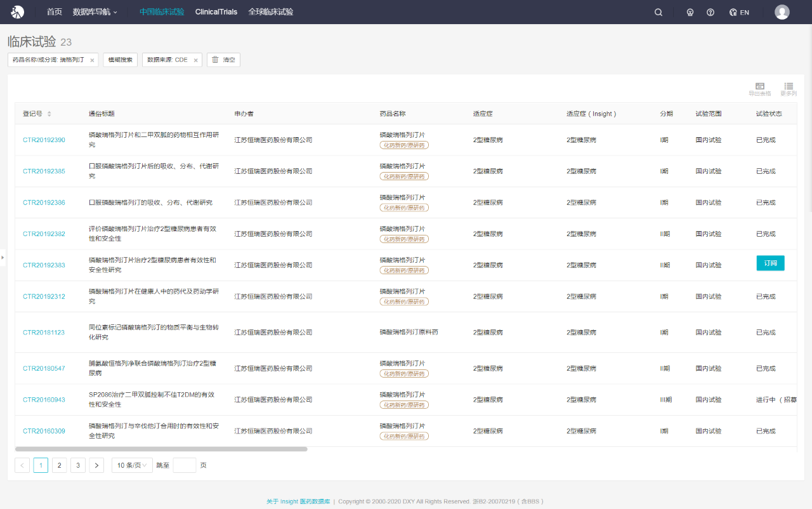Open the 10 条/页 page size dropdown
This screenshot has width=812, height=509.
coord(132,465)
